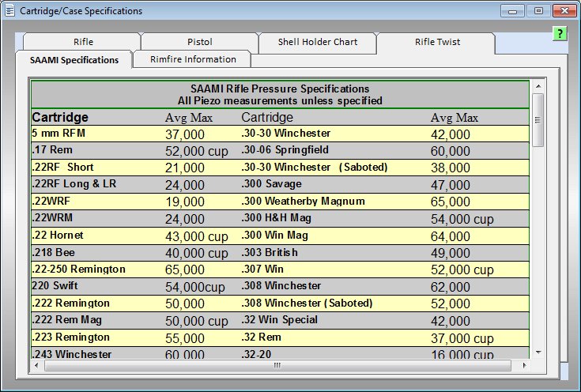Click the vertical scrollbar thumb
The width and height of the screenshot is (581, 392).
click(x=538, y=119)
